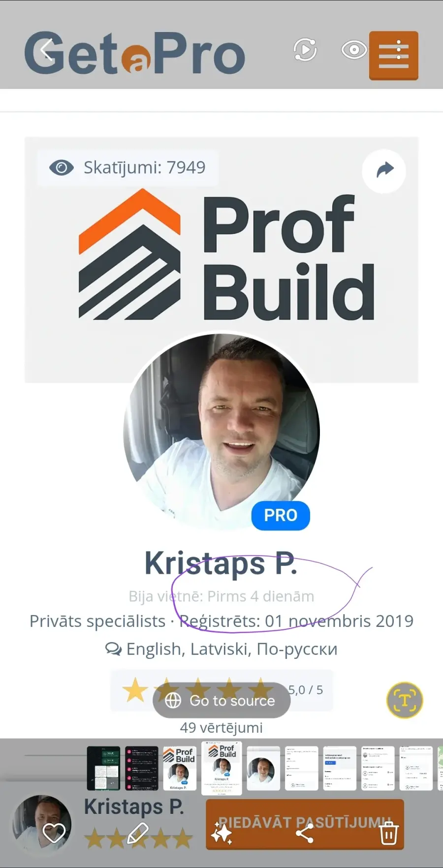Open the orange hamburger menu
443x868 pixels.
pos(394,55)
